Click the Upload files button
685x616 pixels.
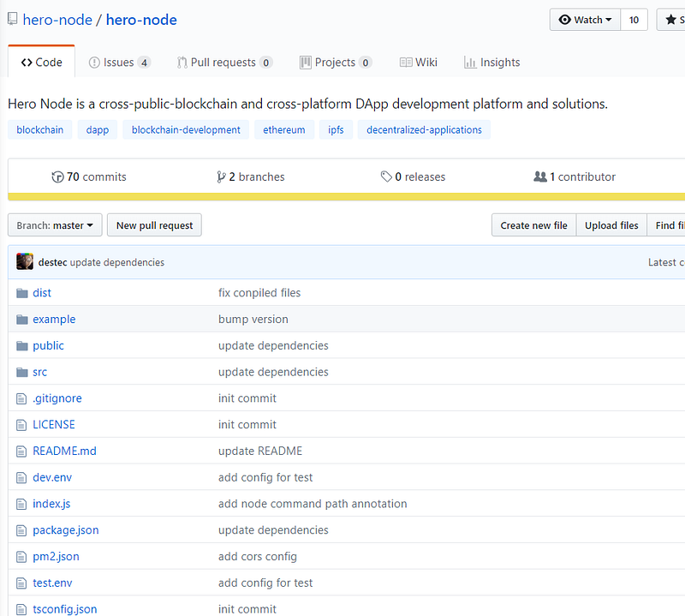611,225
